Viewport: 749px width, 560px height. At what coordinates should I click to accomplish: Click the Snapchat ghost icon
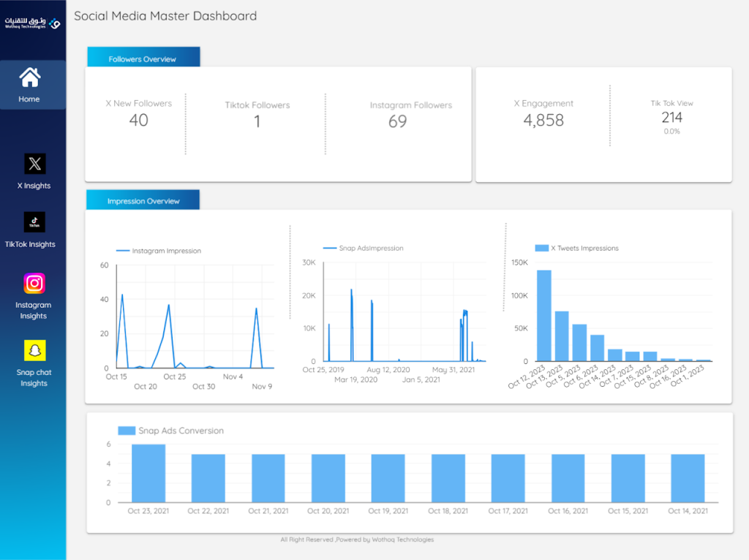35,351
